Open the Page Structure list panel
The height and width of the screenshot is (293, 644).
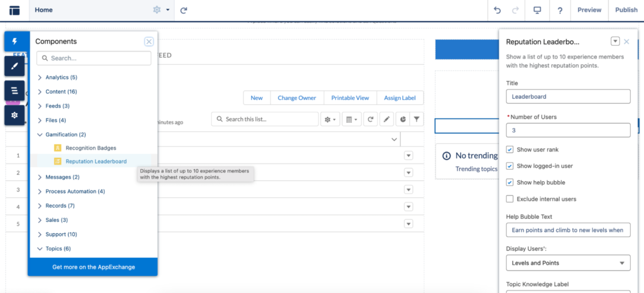click(15, 91)
